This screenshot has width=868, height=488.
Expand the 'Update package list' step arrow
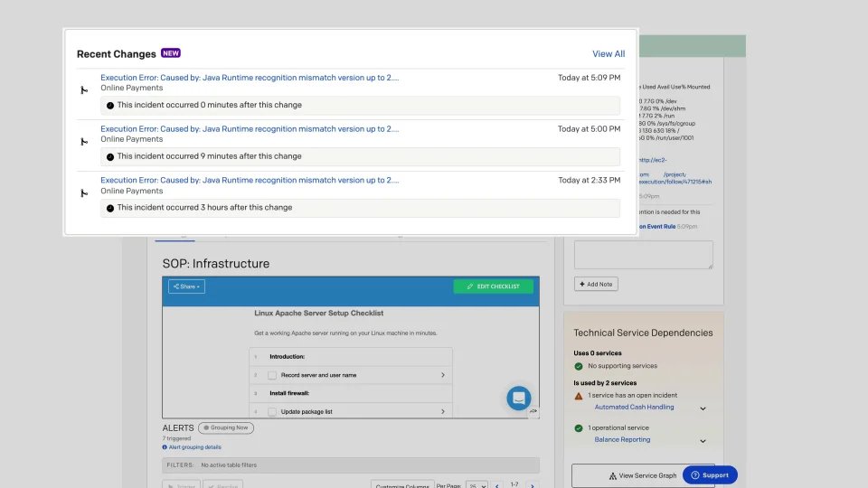coord(442,412)
